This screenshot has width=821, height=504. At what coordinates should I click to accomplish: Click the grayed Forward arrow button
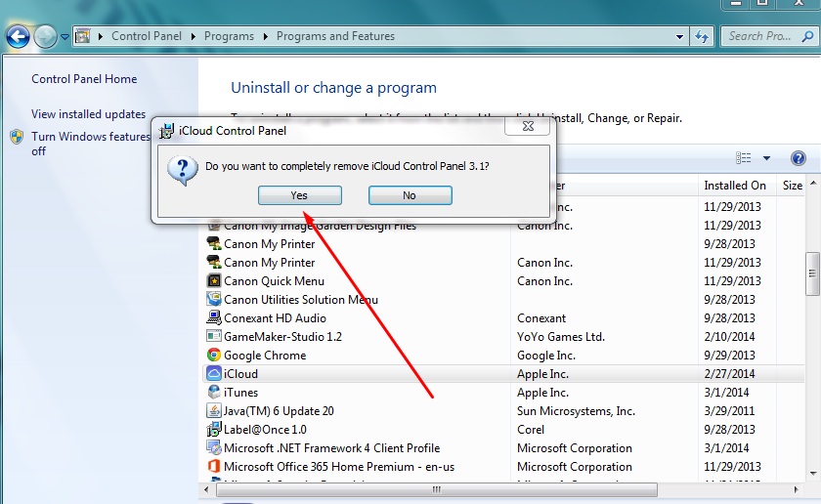(46, 37)
